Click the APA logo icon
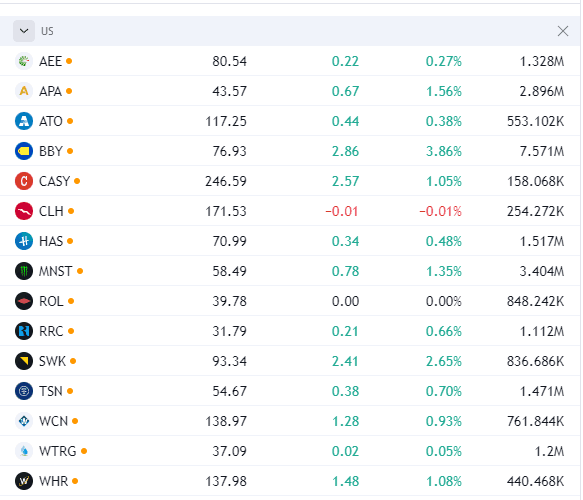Screen dimensions: 583x500 24,91
